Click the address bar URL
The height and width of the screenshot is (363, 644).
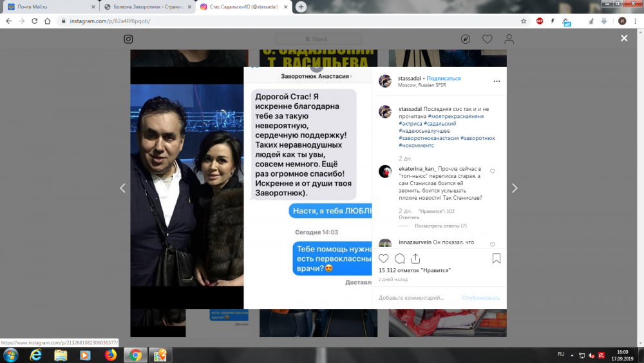click(109, 21)
